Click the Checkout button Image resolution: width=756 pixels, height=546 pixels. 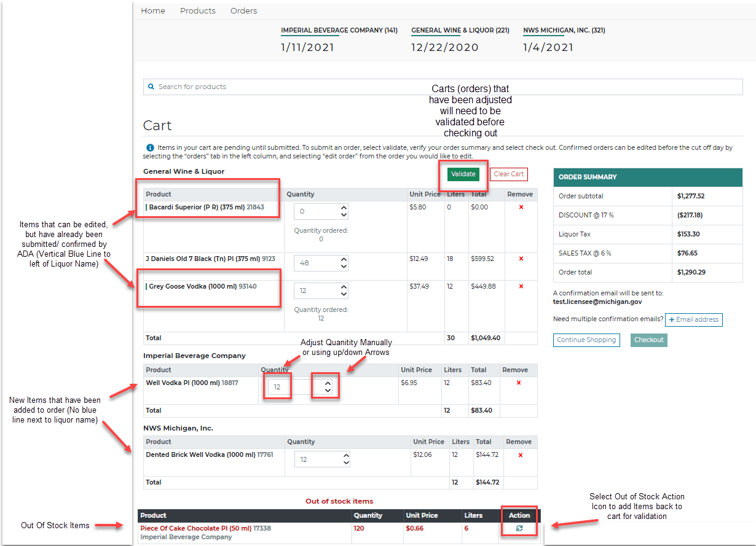[649, 340]
